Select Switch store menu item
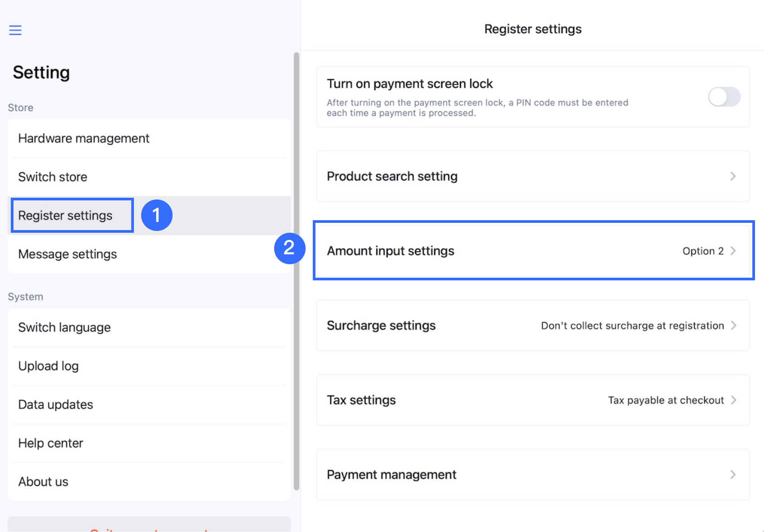The height and width of the screenshot is (532, 764). 53,177
